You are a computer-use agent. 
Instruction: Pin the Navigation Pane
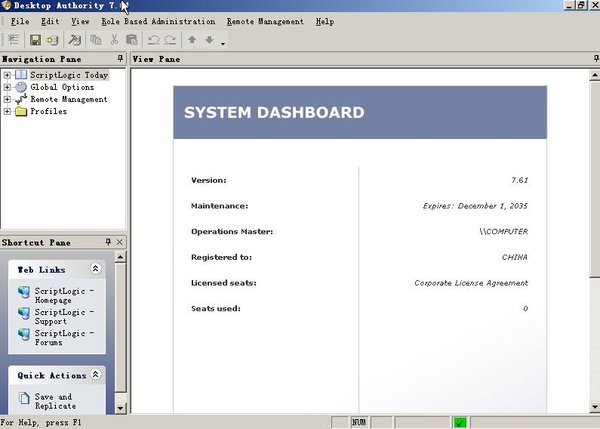[120, 58]
